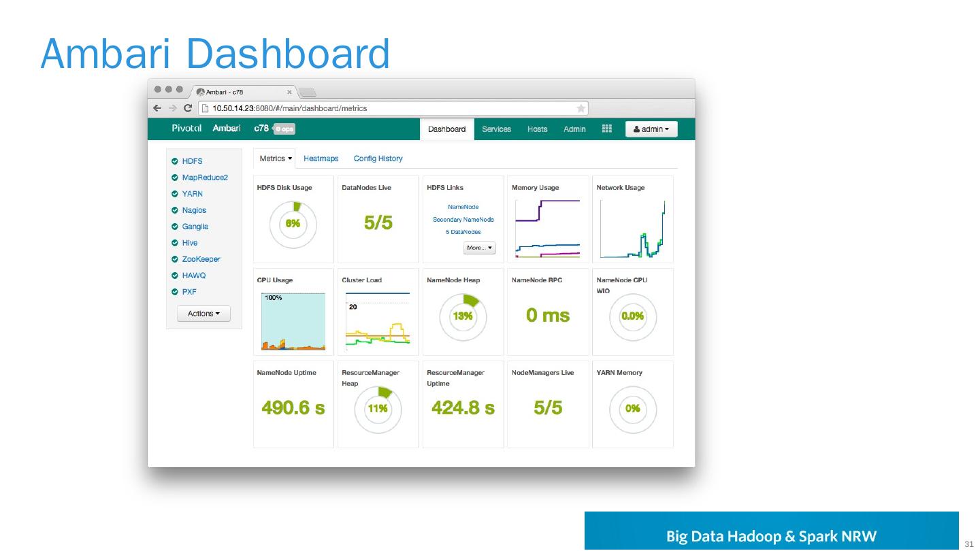
Task: Bookmark the page with the star icon
Action: click(x=581, y=108)
